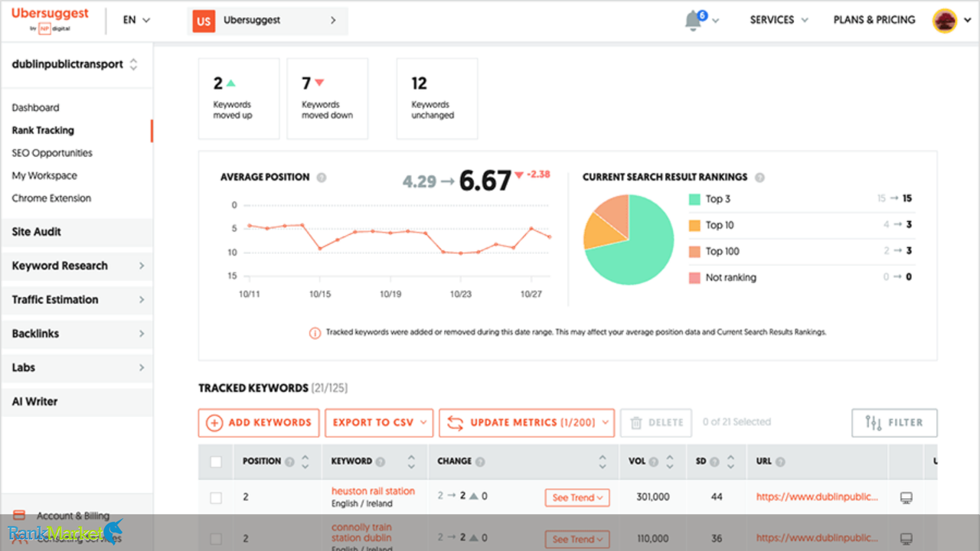980x551 pixels.
Task: Click the Not ranking pink legend swatch
Action: (x=694, y=278)
